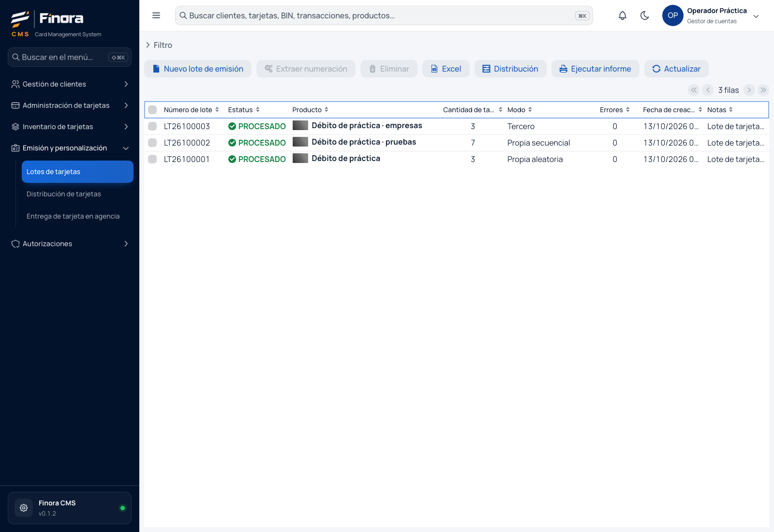
Task: Go to the previous page of results
Action: click(x=708, y=90)
